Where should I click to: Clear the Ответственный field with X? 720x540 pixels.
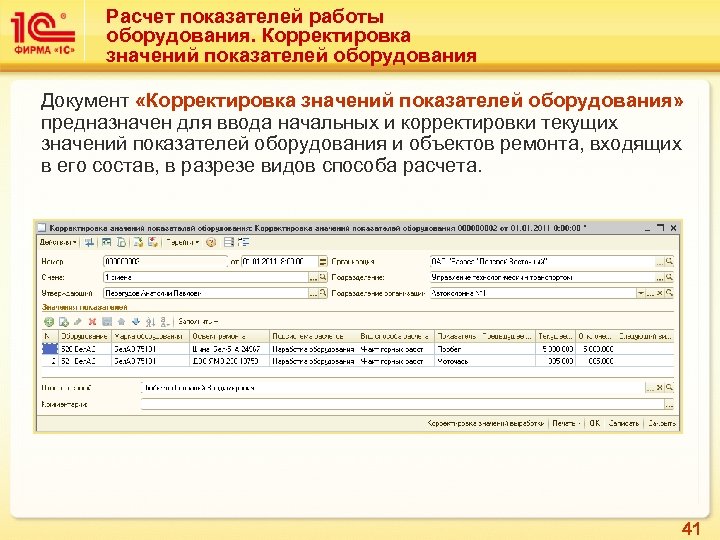(x=660, y=388)
